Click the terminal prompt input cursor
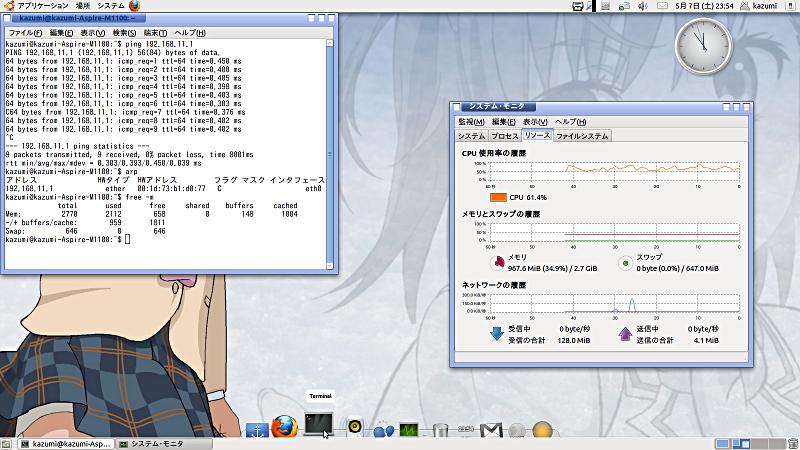 (128, 239)
